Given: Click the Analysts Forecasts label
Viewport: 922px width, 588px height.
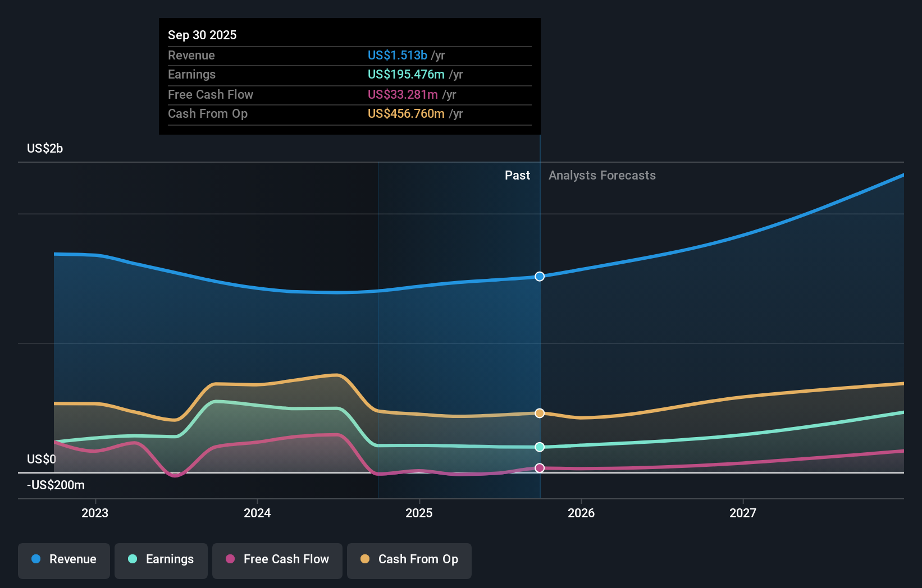Looking at the screenshot, I should 602,175.
